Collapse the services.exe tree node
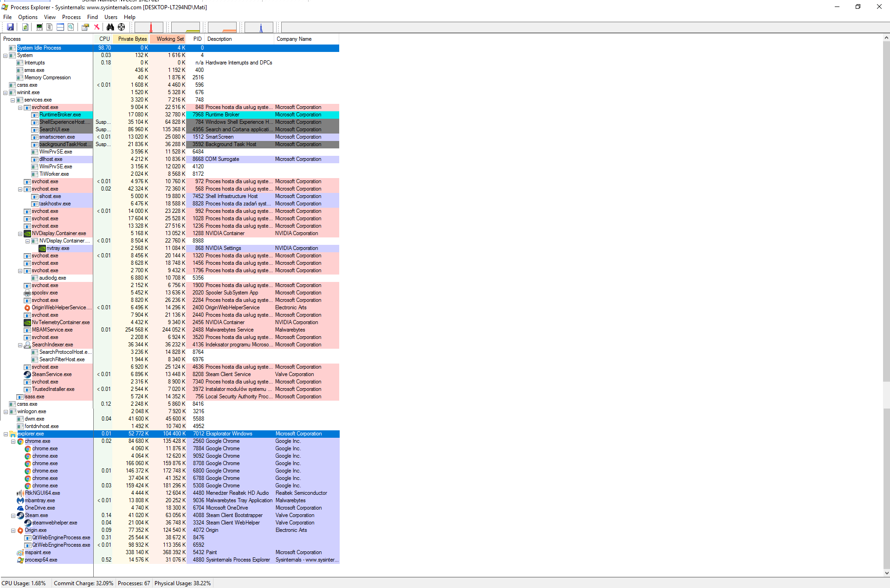The height and width of the screenshot is (588, 890). point(13,100)
